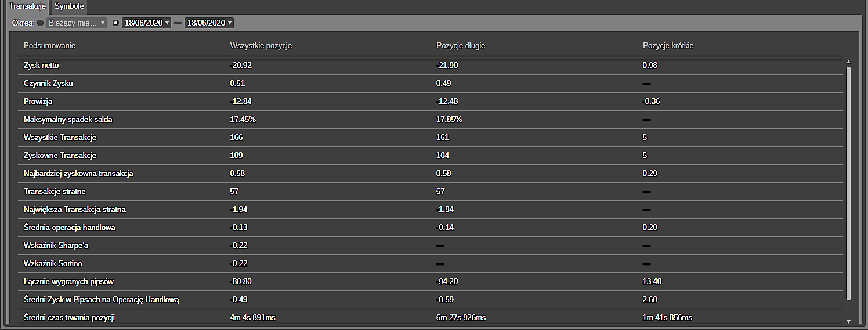
Task: Select the Prowizja row
Action: click(x=431, y=102)
